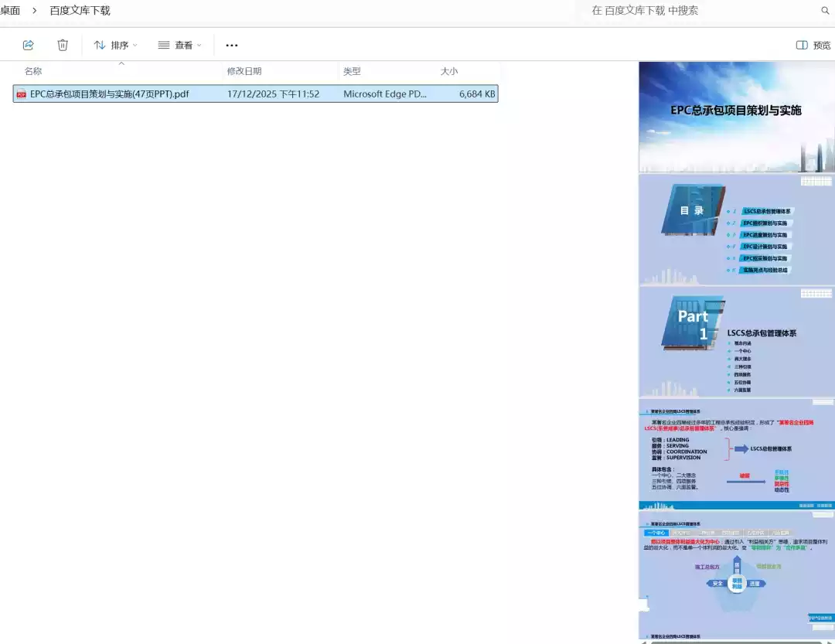Click the search magnifier icon
This screenshot has width=835, height=644.
tap(824, 10)
